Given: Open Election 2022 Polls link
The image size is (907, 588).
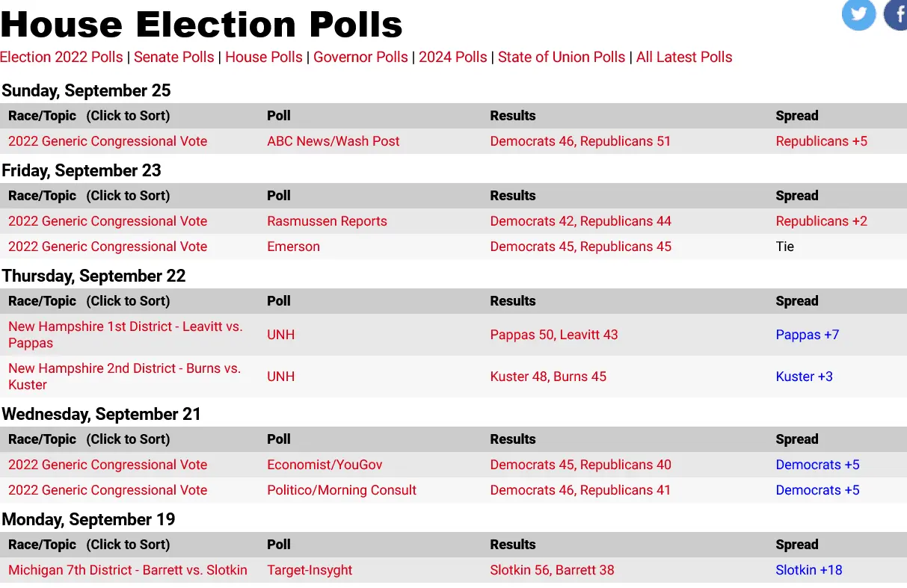Looking at the screenshot, I should tap(61, 58).
